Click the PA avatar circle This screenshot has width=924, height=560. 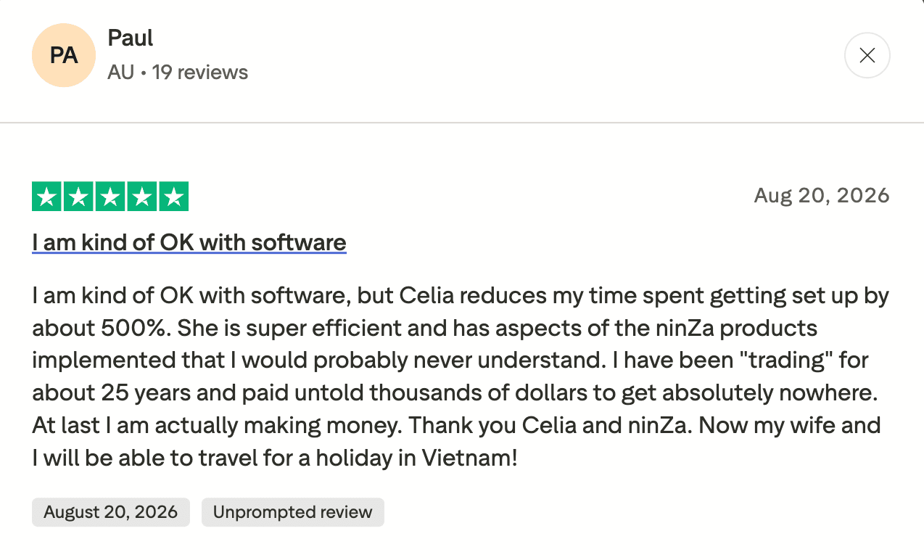tap(64, 55)
